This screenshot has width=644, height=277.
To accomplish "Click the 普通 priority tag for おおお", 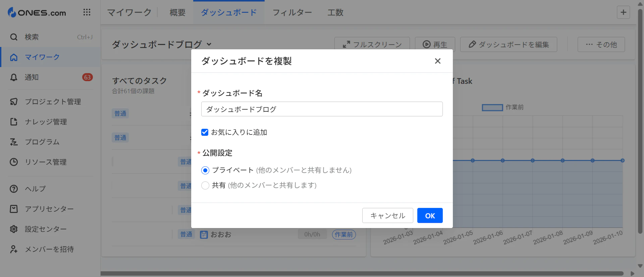I will click(x=186, y=234).
